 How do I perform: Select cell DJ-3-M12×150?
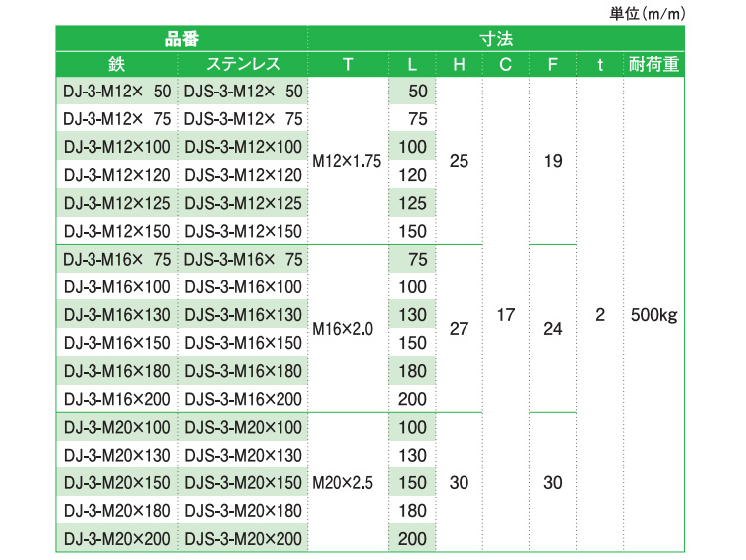coord(116,231)
